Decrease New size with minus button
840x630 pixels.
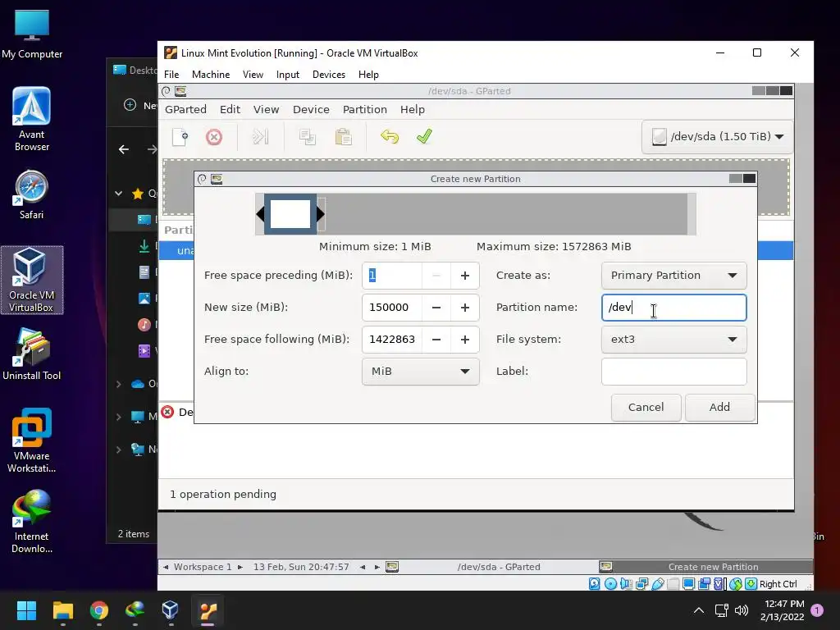[436, 308]
